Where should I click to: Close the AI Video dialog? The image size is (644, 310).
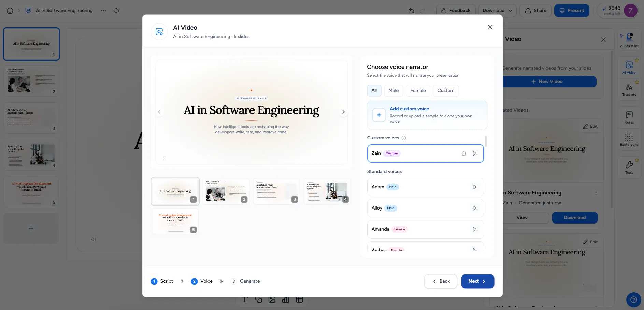[x=490, y=27]
